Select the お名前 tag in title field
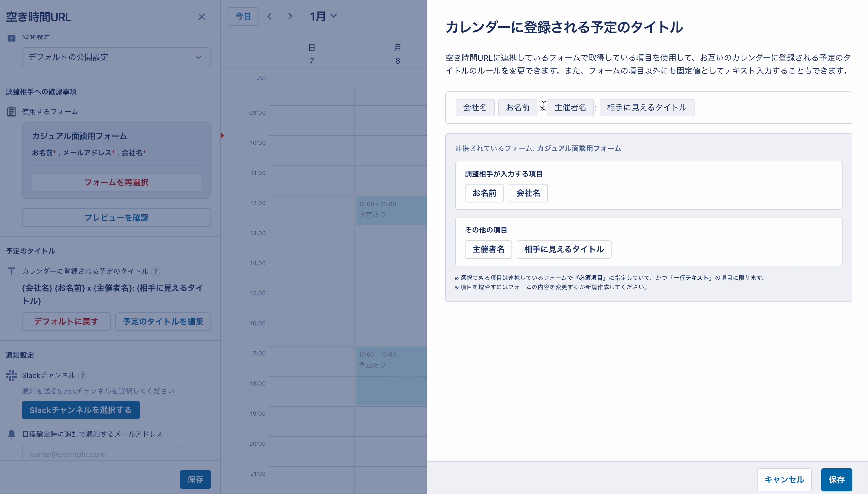This screenshot has height=494, width=868. pos(517,108)
